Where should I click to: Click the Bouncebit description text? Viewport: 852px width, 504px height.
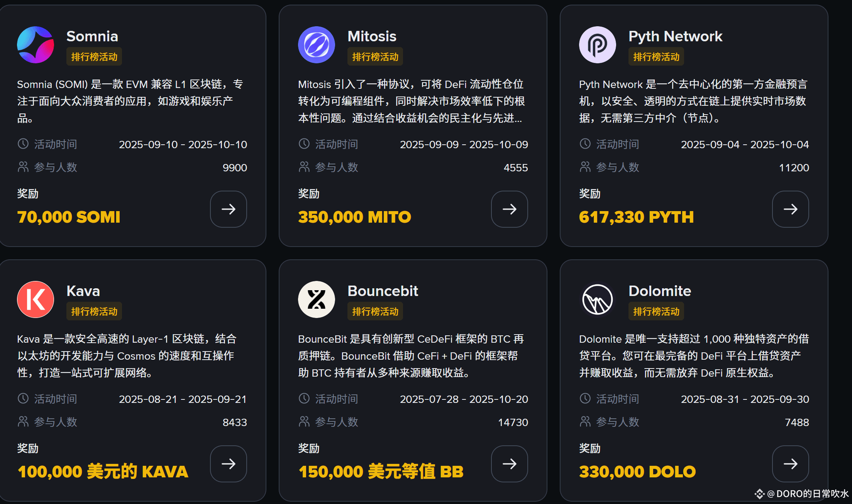pyautogui.click(x=411, y=356)
